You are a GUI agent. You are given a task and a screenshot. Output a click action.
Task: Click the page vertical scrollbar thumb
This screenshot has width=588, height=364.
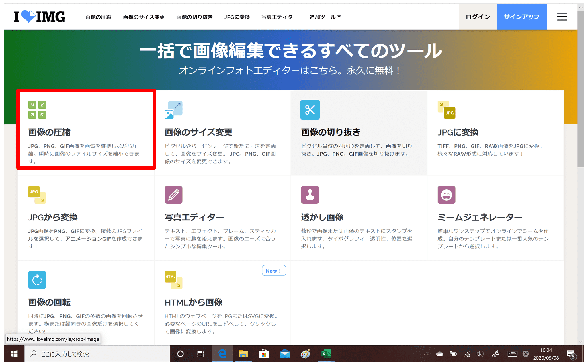click(581, 89)
